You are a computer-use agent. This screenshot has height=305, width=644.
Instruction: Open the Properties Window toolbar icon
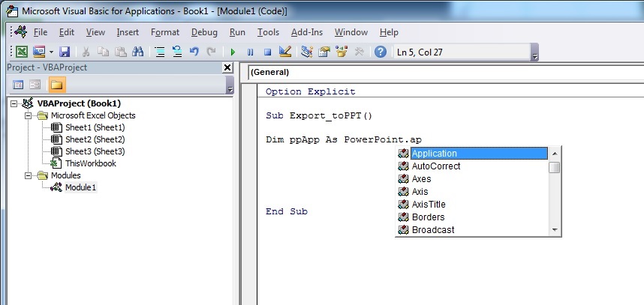(x=324, y=52)
